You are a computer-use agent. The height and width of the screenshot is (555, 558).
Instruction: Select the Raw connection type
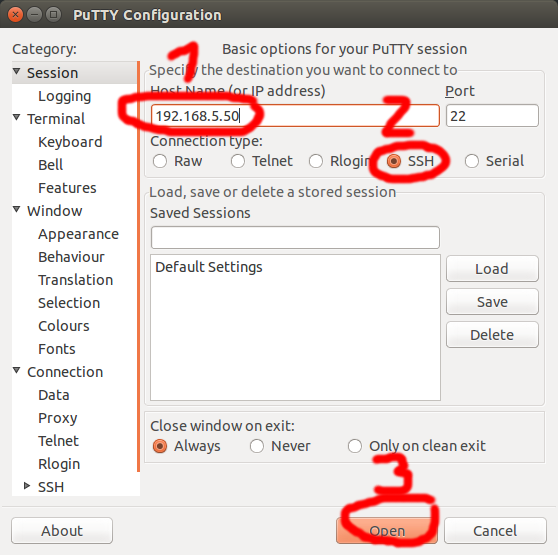click(160, 161)
